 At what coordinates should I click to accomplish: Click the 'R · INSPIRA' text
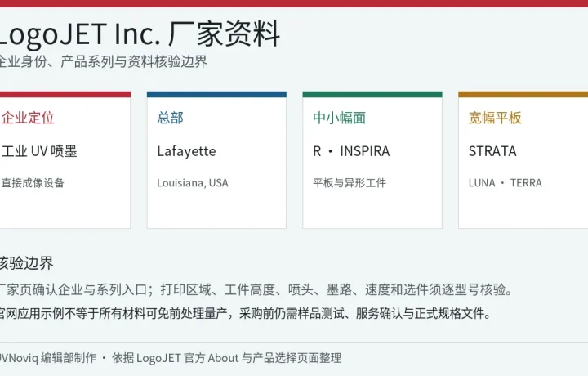coord(351,151)
